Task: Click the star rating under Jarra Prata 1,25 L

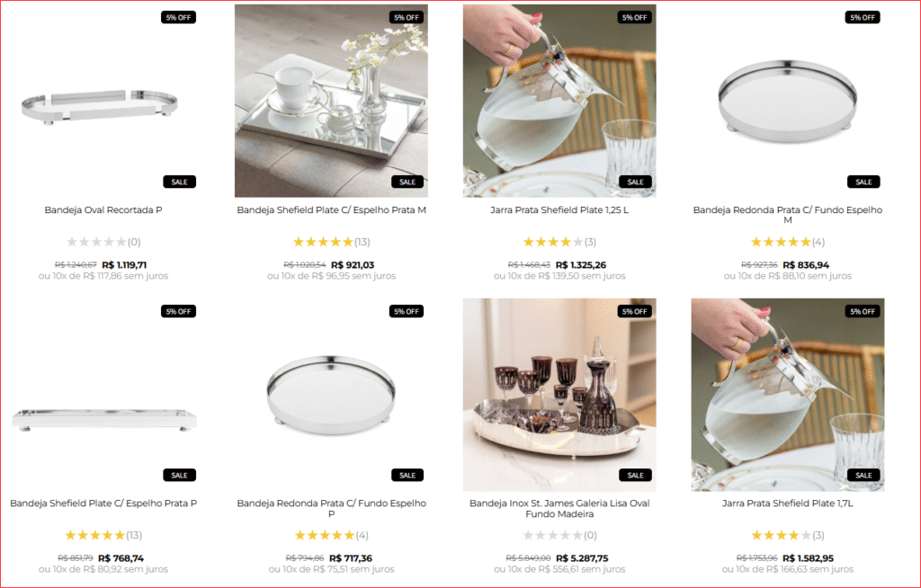Action: click(x=553, y=242)
